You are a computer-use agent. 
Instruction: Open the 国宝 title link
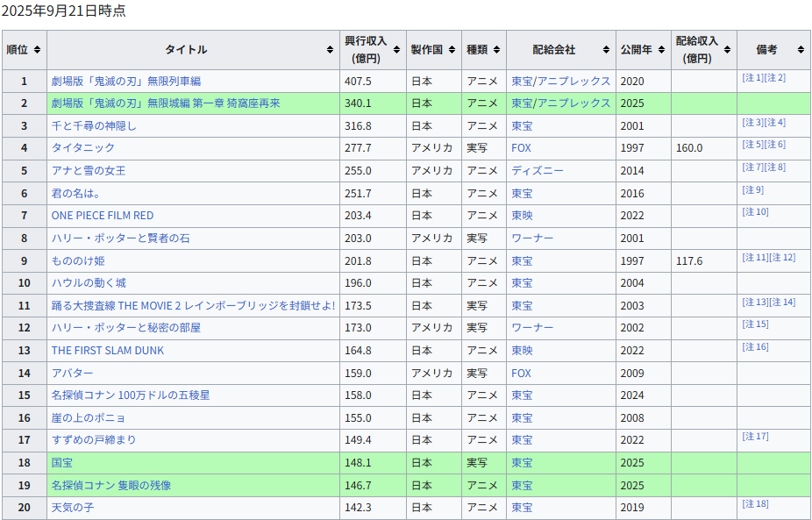(x=61, y=463)
